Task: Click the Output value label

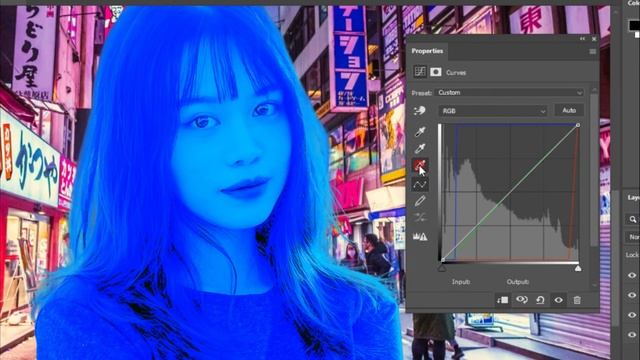Action: 518,282
